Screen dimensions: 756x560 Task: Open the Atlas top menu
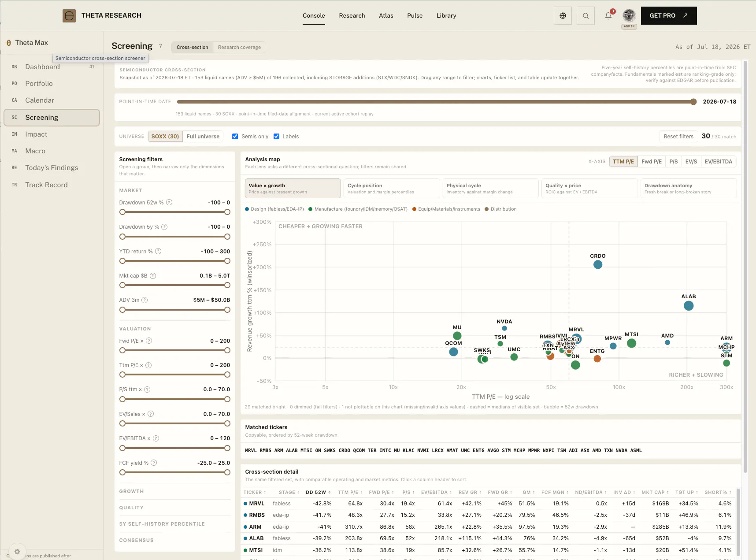[386, 16]
